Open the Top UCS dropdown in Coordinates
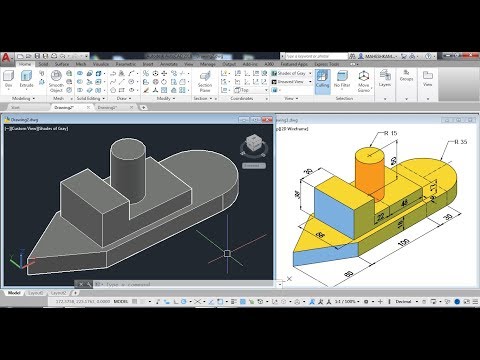Screen dimensions: 480x360 (251, 90)
